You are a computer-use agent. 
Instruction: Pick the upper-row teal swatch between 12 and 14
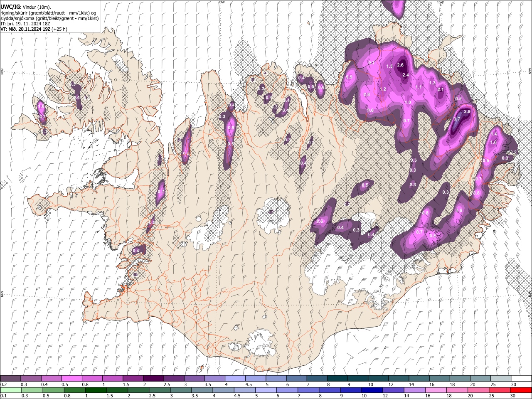tap(399, 378)
